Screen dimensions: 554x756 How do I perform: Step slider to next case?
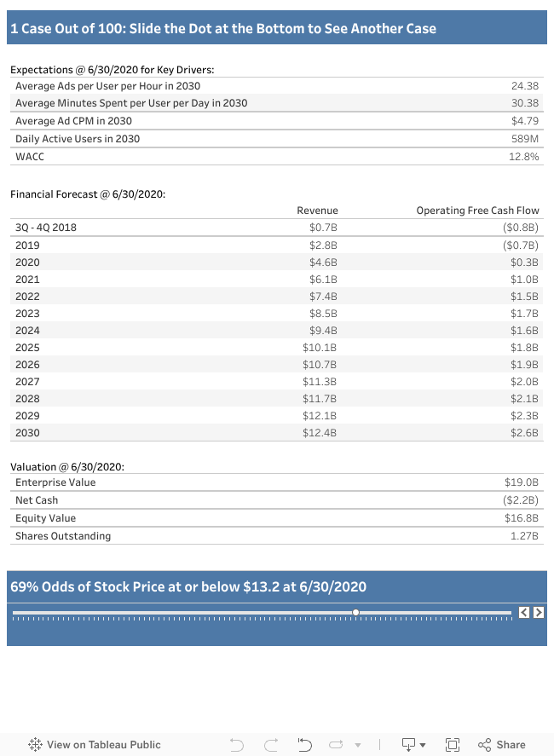pos(539,612)
